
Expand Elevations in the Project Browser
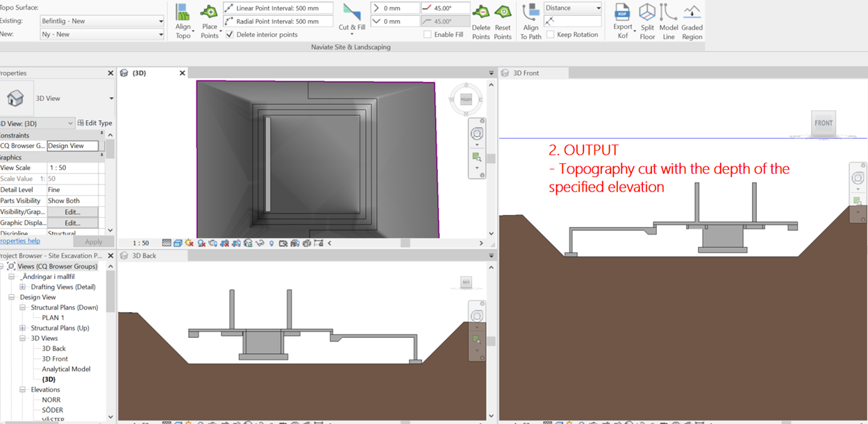coord(22,389)
